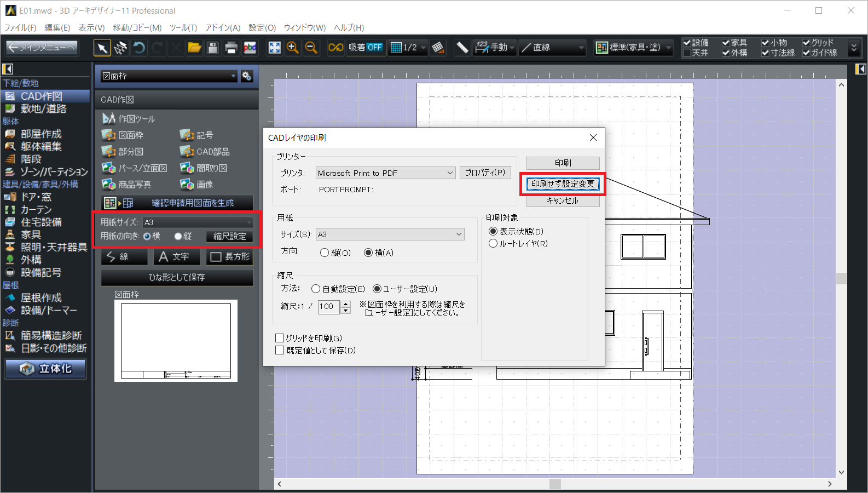This screenshot has height=493, width=868.
Task: Click the open folder icon
Action: pyautogui.click(x=194, y=48)
